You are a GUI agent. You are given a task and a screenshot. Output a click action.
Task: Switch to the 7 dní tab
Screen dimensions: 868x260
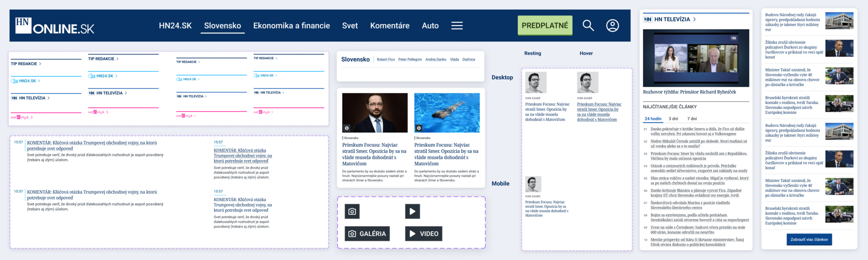tap(692, 119)
